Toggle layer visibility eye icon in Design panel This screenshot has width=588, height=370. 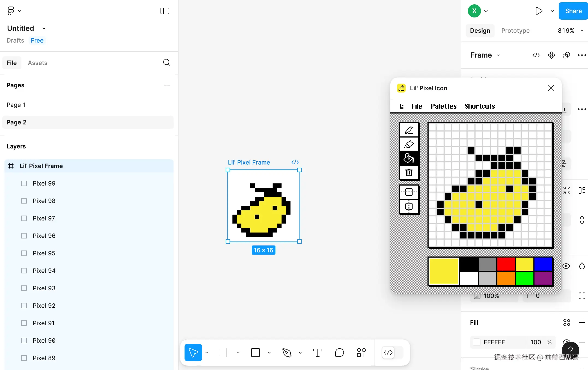[566, 266]
